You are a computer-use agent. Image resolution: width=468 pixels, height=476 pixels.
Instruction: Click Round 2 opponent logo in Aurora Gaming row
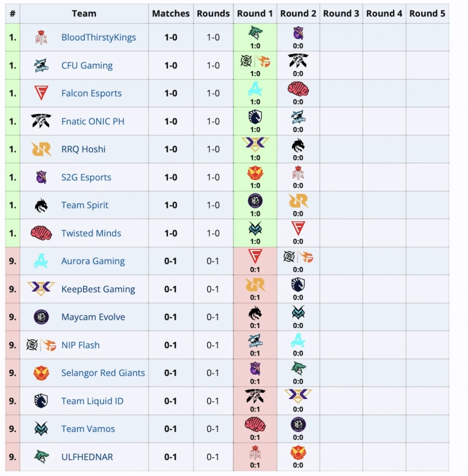point(298,256)
